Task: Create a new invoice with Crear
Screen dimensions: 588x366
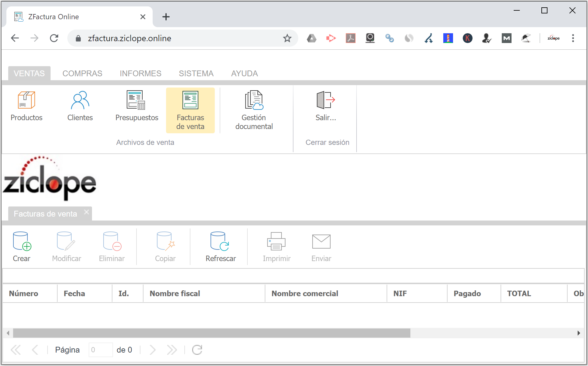Action: [22, 247]
